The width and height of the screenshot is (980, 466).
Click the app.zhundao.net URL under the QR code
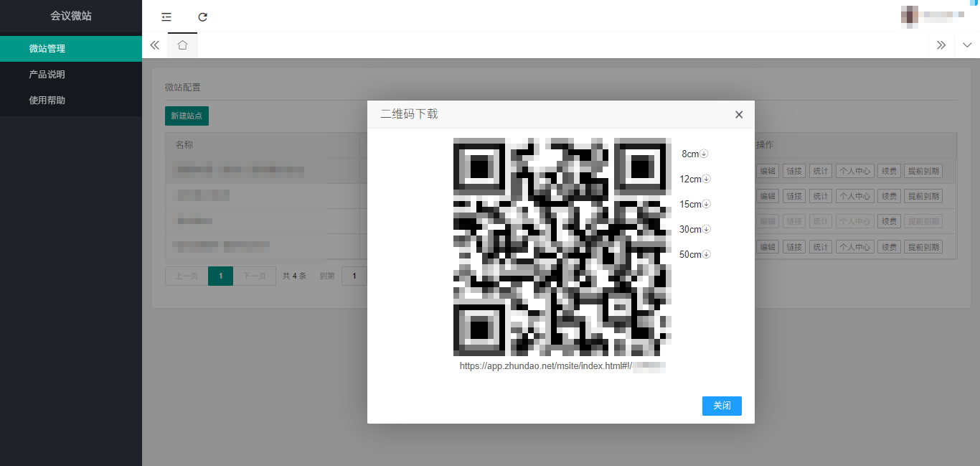coord(562,366)
